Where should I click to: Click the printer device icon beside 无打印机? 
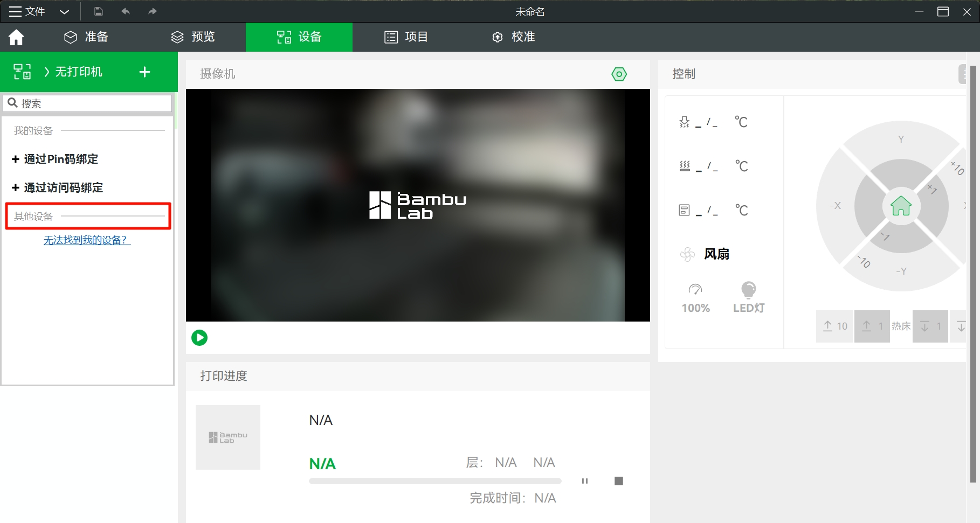pyautogui.click(x=22, y=72)
